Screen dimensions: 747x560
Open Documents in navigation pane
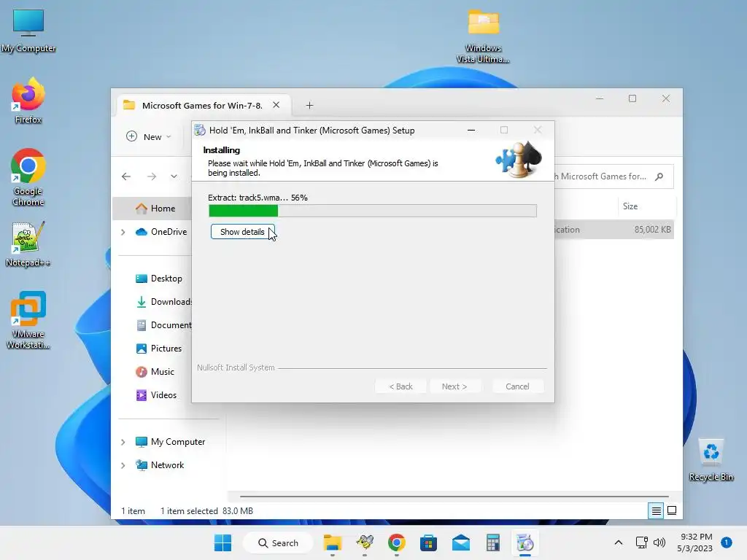tap(163, 325)
